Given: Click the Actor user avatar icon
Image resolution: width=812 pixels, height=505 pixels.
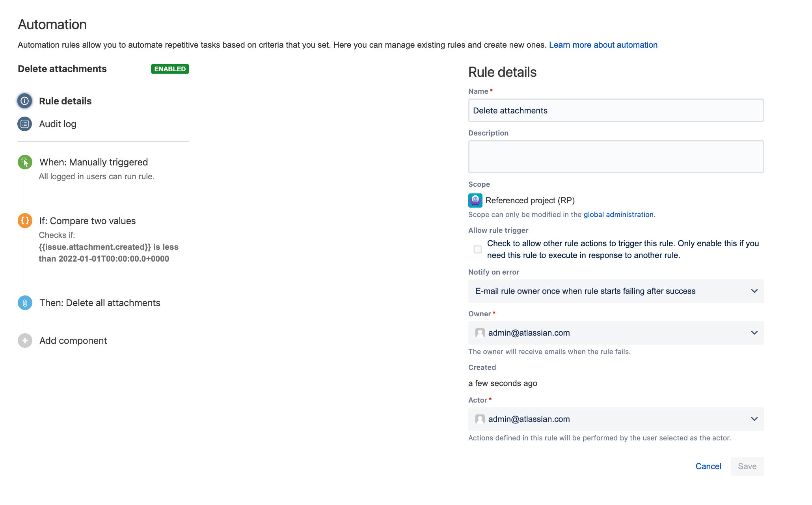Looking at the screenshot, I should [480, 419].
